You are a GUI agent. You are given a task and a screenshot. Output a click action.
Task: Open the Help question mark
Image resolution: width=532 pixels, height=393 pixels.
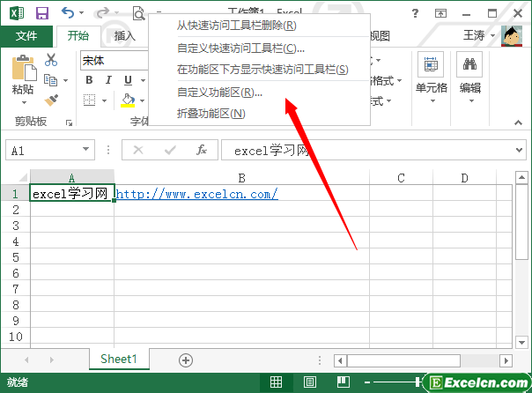coord(415,13)
